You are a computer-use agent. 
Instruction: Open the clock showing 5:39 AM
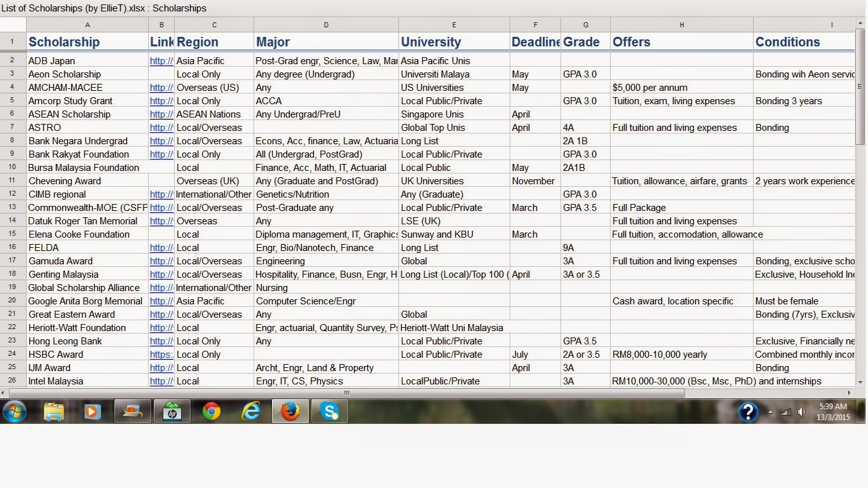click(834, 412)
